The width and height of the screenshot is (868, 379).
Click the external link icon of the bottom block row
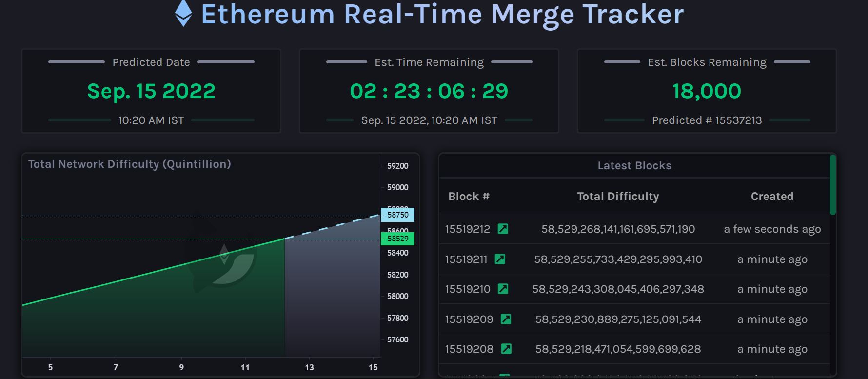coord(505,376)
